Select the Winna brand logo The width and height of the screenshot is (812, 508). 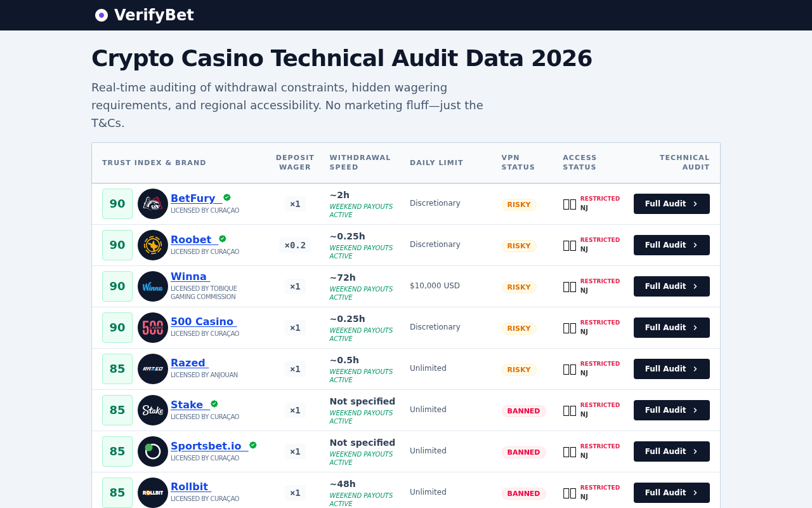point(153,286)
